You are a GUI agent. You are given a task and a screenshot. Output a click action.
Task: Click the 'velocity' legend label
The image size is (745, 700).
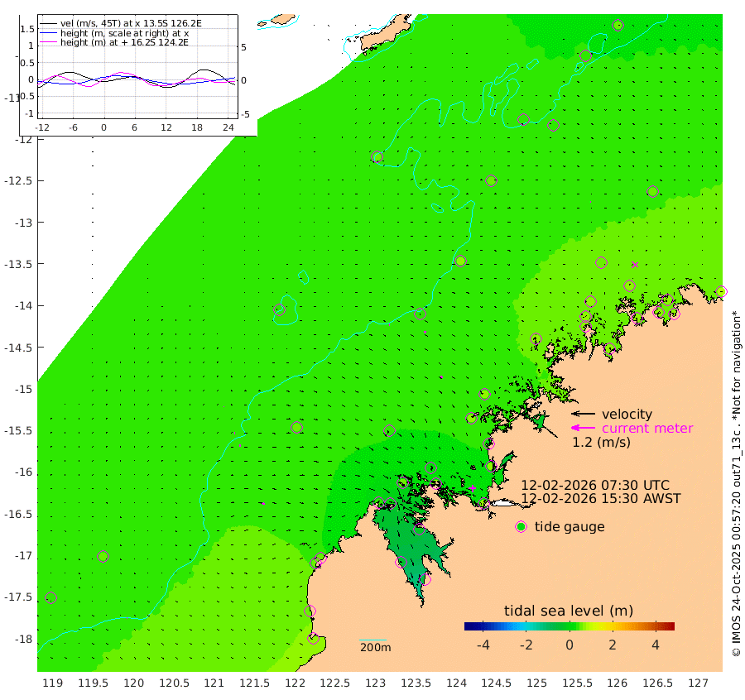click(627, 414)
